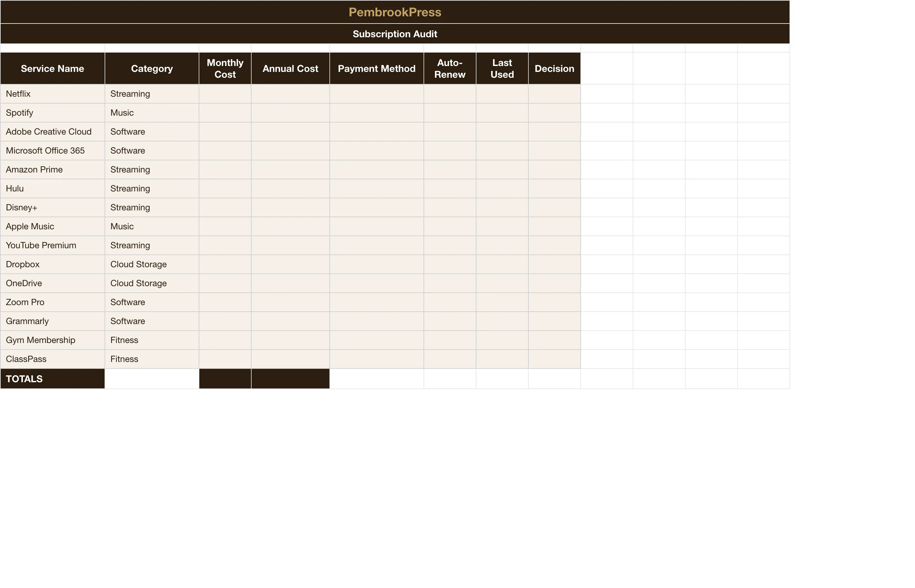
Task: Select the TOTALS label cell
Action: 53,379
